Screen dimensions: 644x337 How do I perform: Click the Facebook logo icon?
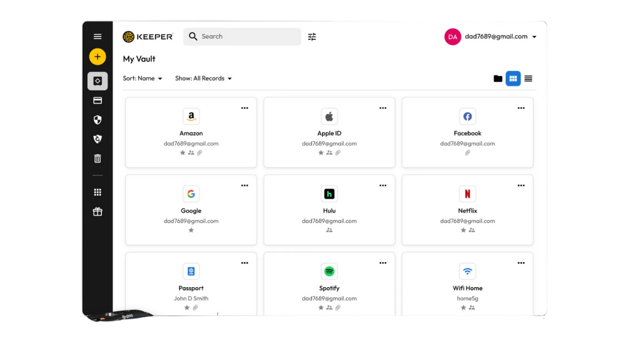(x=467, y=116)
